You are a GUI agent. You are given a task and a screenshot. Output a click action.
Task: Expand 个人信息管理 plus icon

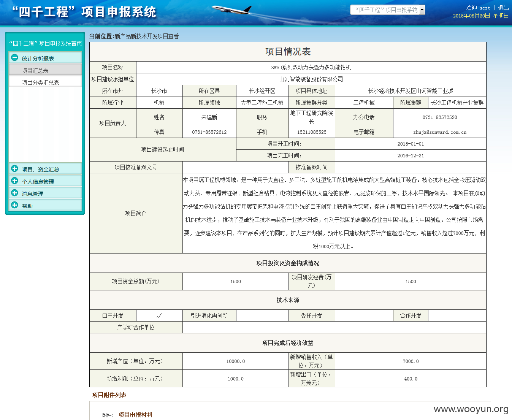(14, 181)
